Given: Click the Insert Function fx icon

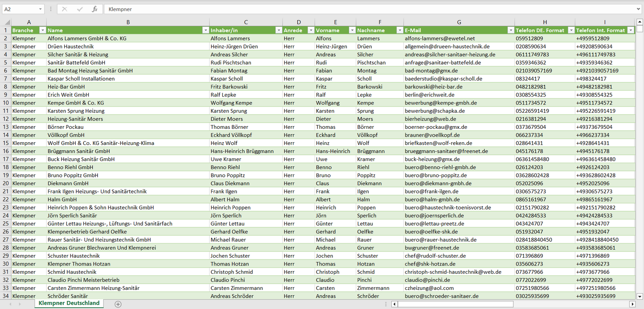Looking at the screenshot, I should point(94,9).
